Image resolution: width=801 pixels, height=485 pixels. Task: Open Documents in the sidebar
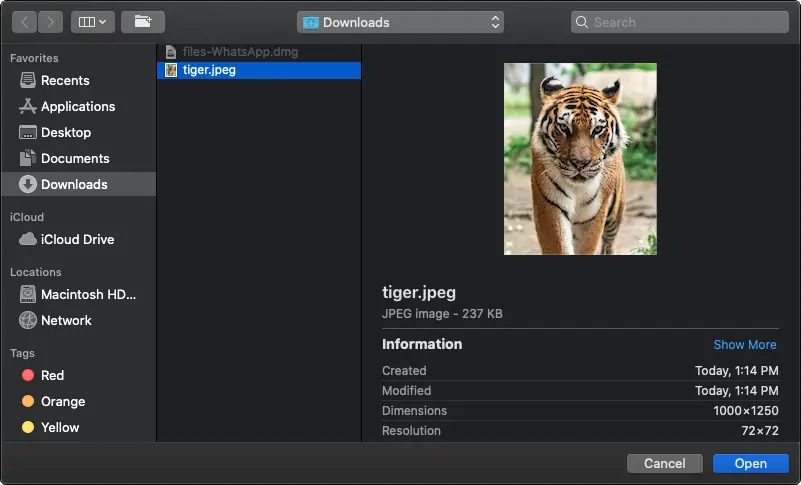78,158
